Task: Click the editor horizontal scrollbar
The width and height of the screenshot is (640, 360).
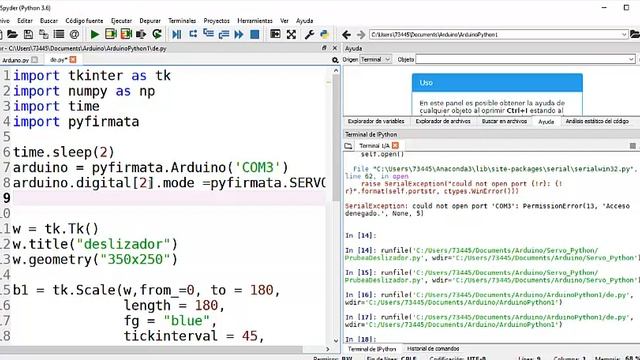Action: (x=151, y=349)
